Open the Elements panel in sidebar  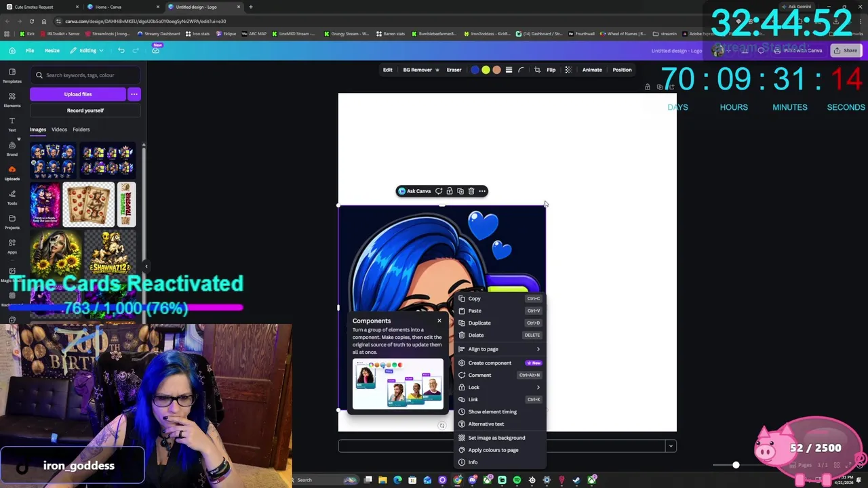pyautogui.click(x=12, y=100)
